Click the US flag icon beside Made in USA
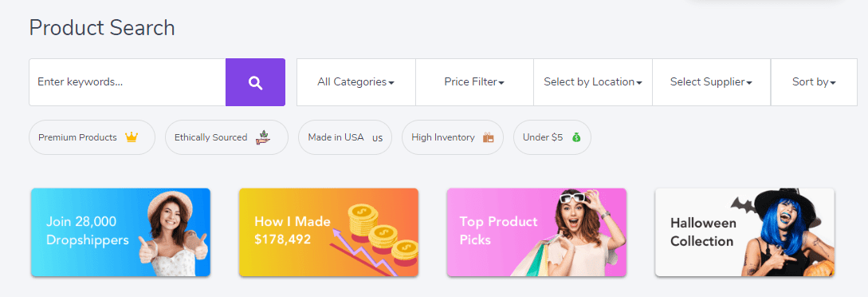Image resolution: width=868 pixels, height=297 pixels. click(377, 138)
